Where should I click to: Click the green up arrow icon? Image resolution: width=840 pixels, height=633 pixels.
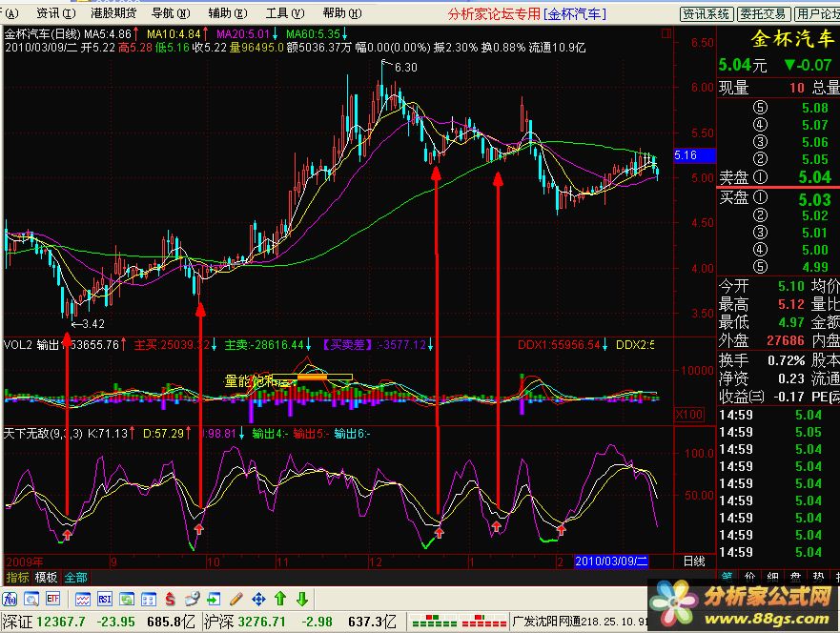click(x=280, y=599)
